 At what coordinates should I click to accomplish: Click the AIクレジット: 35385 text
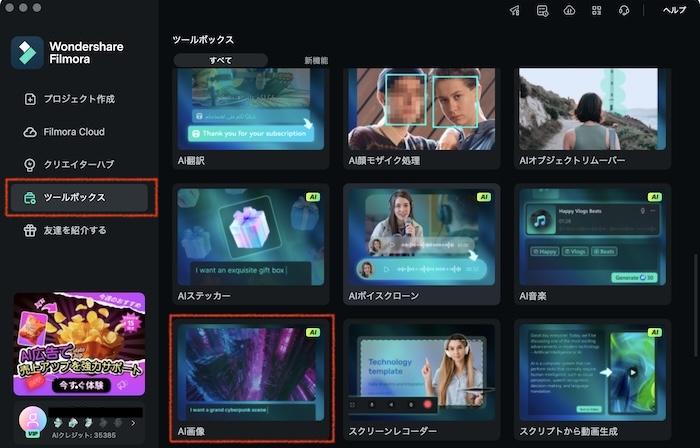point(83,435)
